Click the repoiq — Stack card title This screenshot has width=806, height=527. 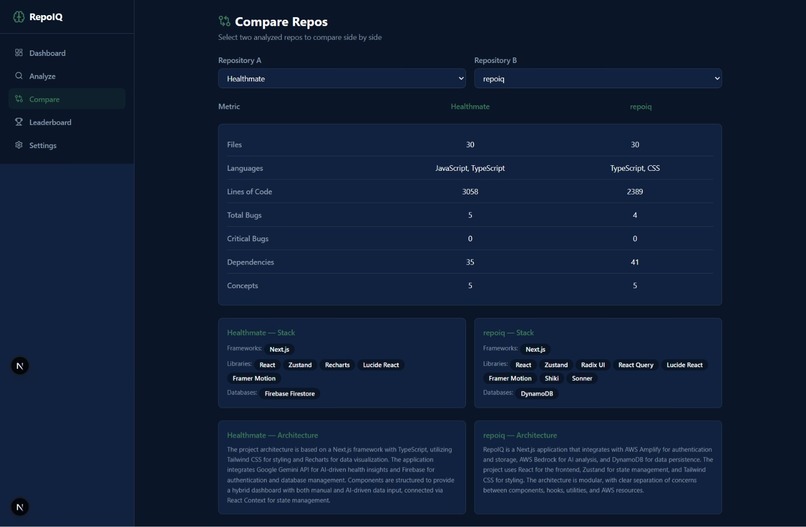click(x=508, y=333)
